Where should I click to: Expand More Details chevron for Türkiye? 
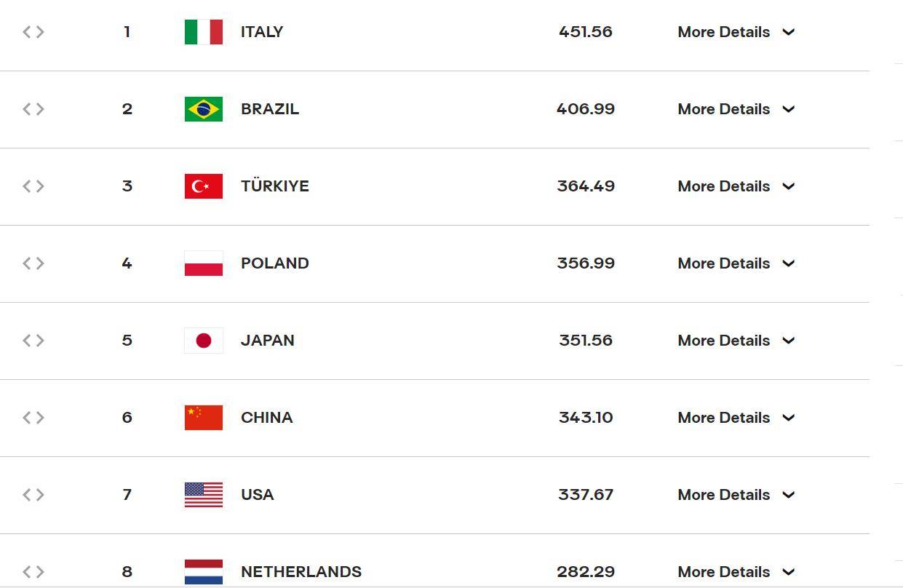tap(789, 186)
